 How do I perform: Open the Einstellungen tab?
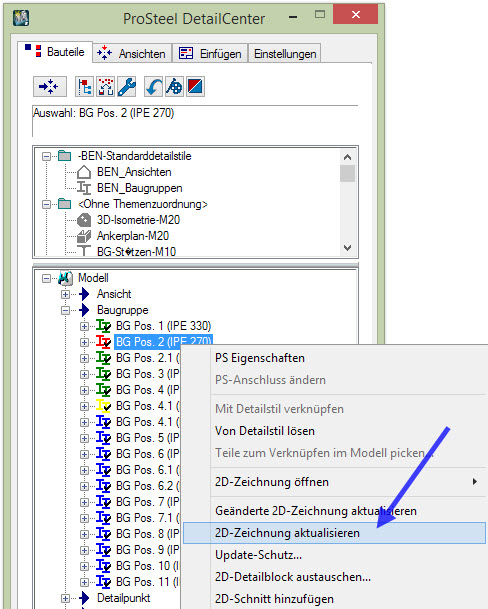(285, 53)
